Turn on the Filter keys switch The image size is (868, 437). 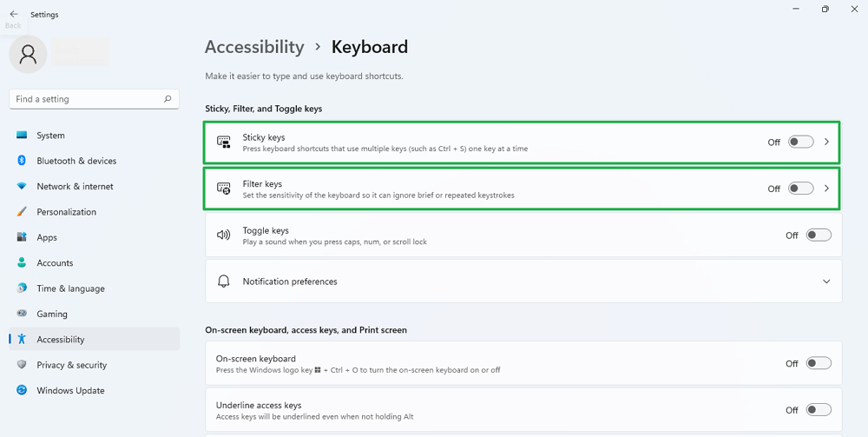pyautogui.click(x=801, y=189)
